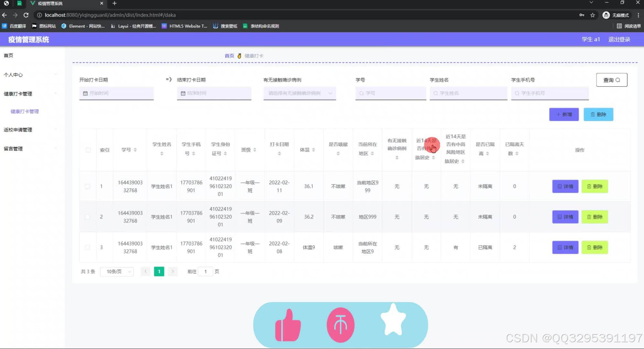Bookmark this page with the star icon
Viewport: 644px width, 349px height.
pyautogui.click(x=593, y=15)
